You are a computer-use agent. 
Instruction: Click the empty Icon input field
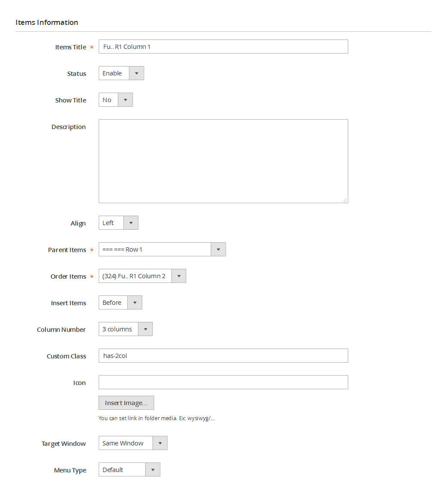pyautogui.click(x=223, y=382)
